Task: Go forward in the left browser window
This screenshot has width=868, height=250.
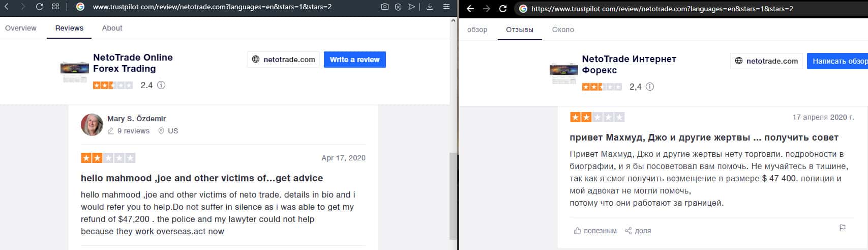Action: coord(22,7)
